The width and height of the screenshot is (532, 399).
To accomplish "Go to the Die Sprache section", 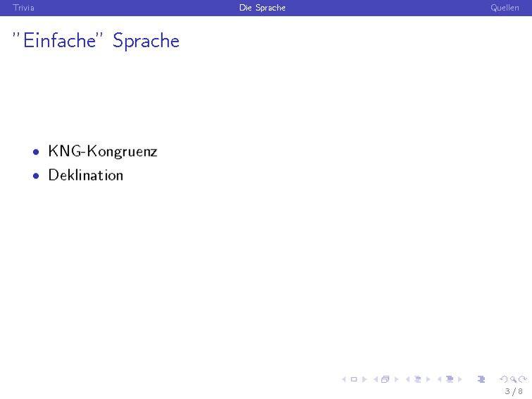I will (x=262, y=8).
